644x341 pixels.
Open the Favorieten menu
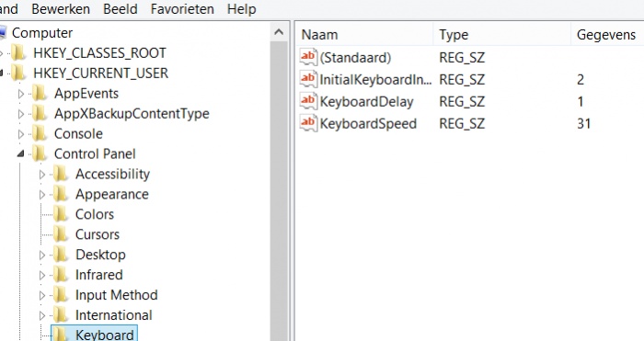pos(182,9)
